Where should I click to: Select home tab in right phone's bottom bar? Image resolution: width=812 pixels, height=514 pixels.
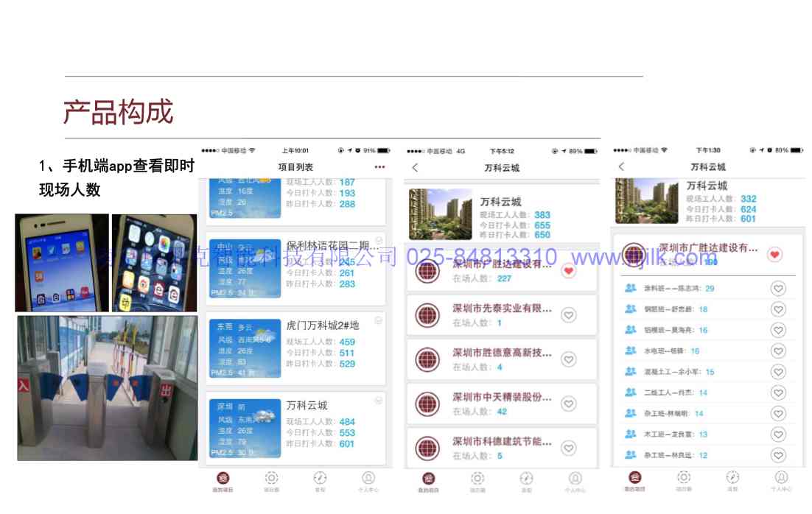tap(635, 477)
